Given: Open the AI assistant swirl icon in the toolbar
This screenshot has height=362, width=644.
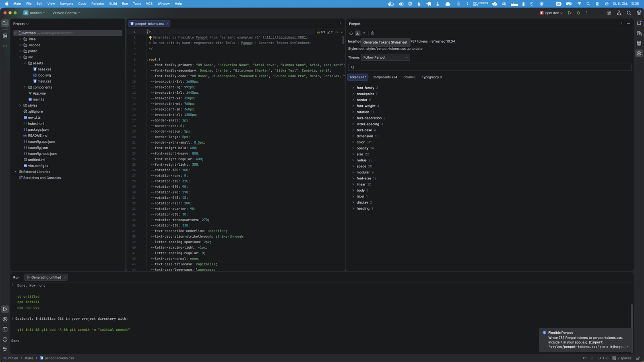Looking at the screenshot, I should (x=609, y=13).
